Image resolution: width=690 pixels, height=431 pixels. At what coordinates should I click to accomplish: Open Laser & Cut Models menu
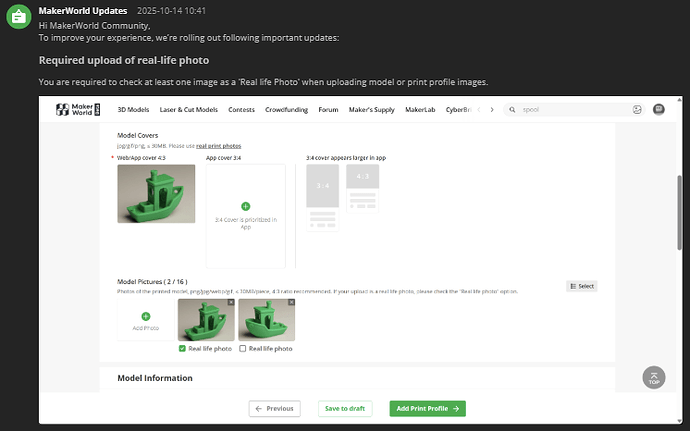[x=189, y=110]
